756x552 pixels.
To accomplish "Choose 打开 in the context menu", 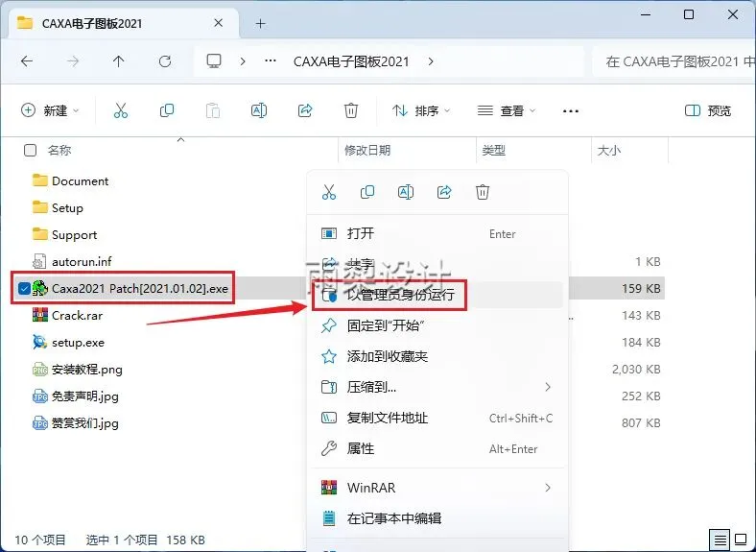I will (437, 234).
